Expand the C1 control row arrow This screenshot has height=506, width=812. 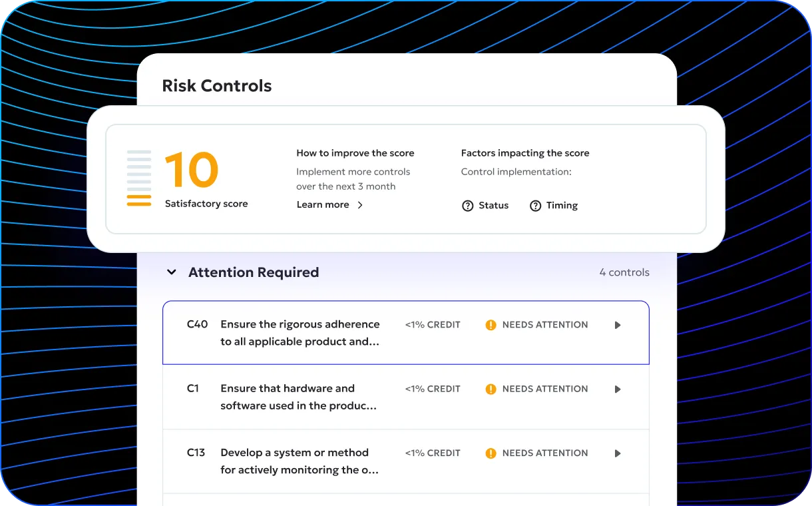point(618,389)
